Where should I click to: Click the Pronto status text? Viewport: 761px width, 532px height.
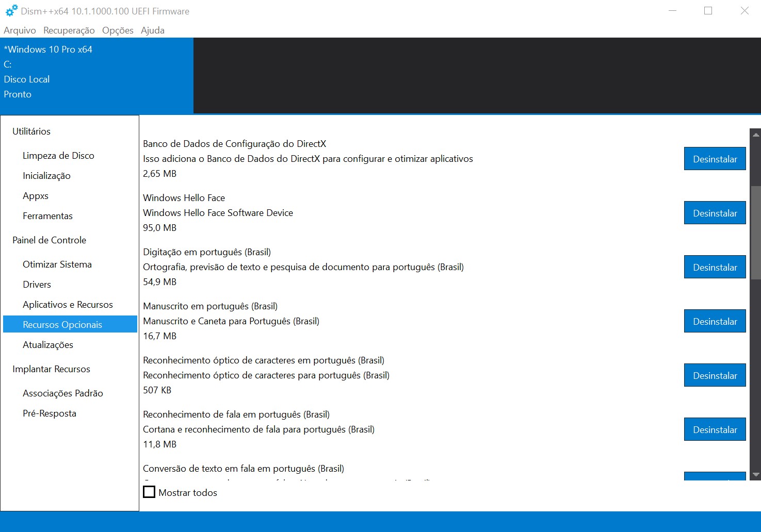18,94
